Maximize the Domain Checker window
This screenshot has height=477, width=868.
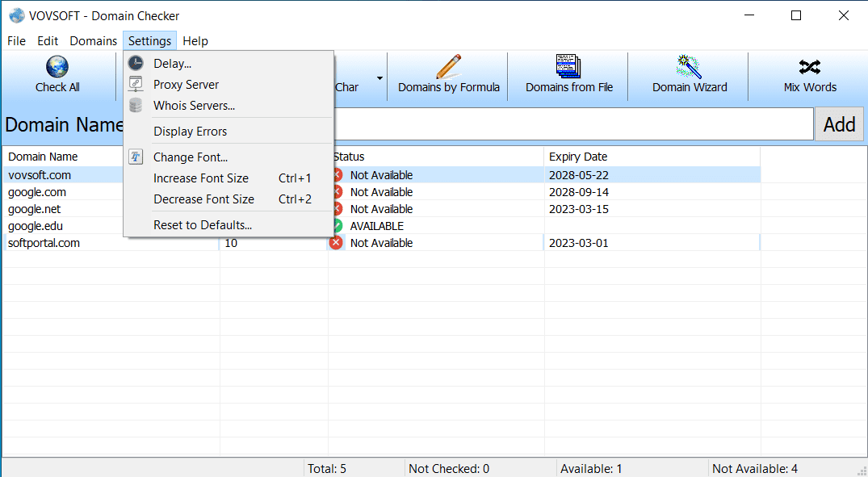(796, 15)
